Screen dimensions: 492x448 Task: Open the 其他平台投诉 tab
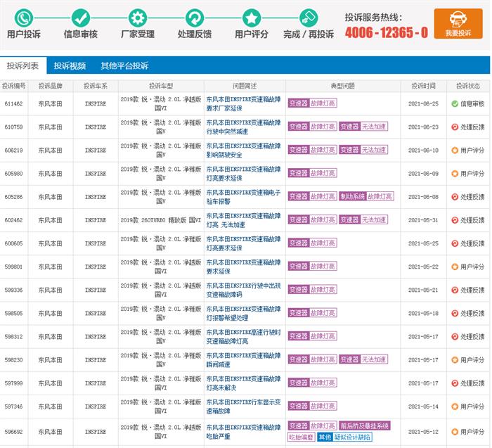(x=124, y=65)
